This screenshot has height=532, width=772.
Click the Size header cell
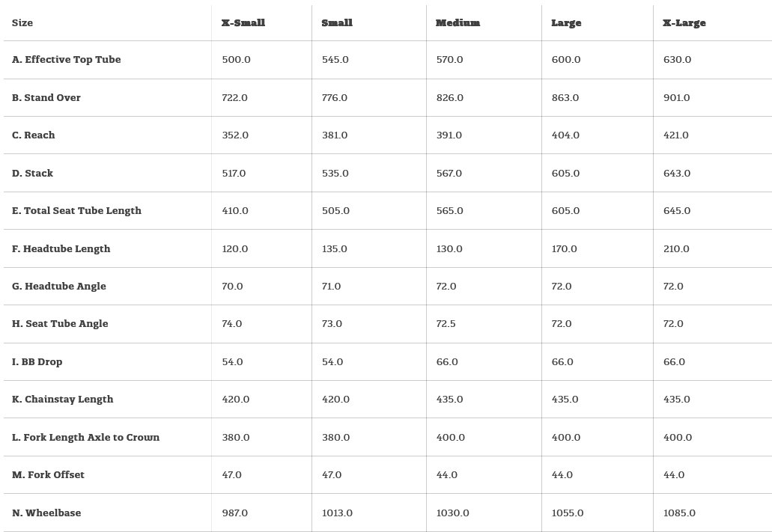(22, 23)
